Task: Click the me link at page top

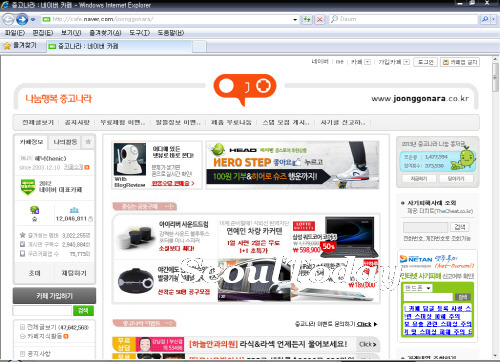Action: tap(340, 62)
